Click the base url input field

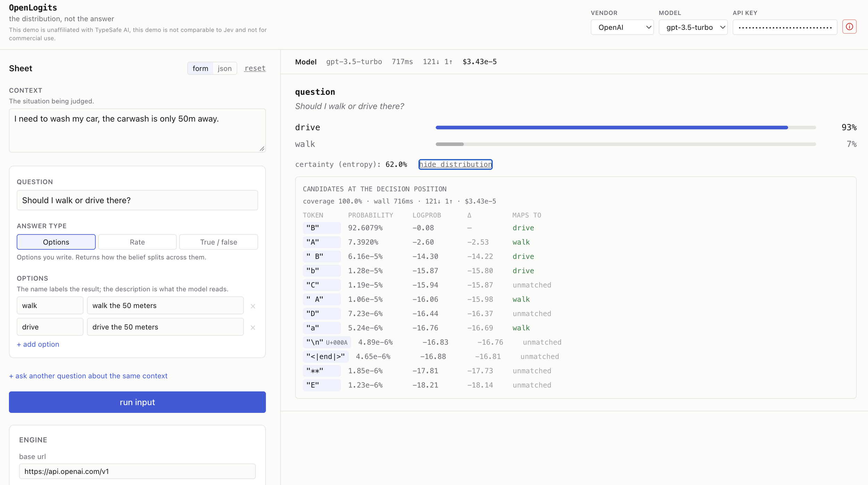pyautogui.click(x=137, y=471)
